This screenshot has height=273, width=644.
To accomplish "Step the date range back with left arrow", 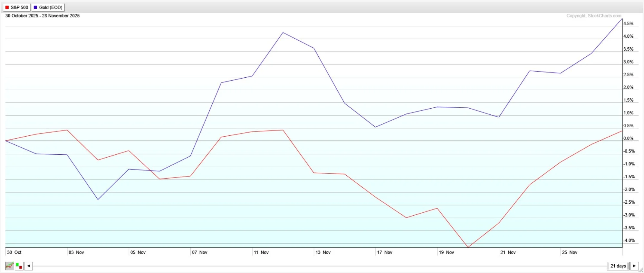I will pos(29,266).
